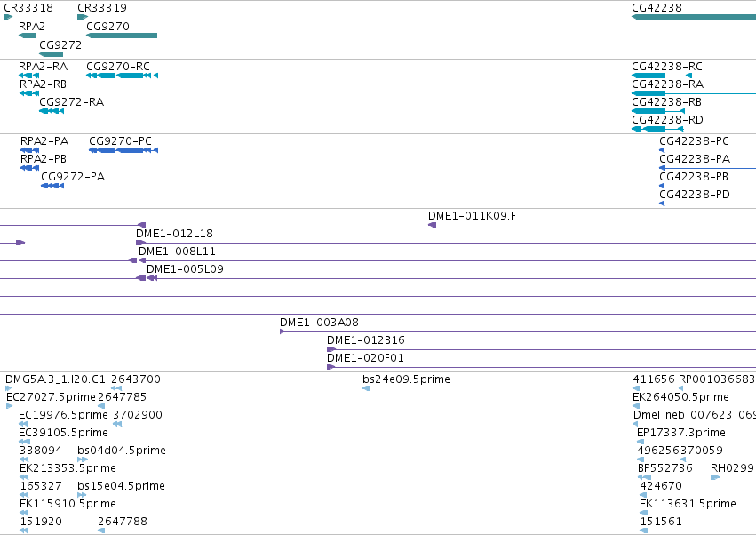756x535 pixels.
Task: Click the RH0299 EST arrow
Action: [715, 477]
